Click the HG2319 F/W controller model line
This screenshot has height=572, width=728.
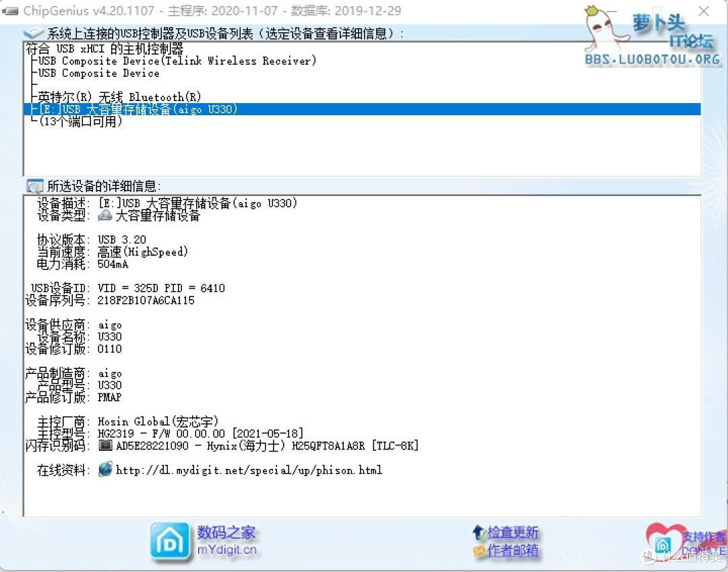[201, 433]
